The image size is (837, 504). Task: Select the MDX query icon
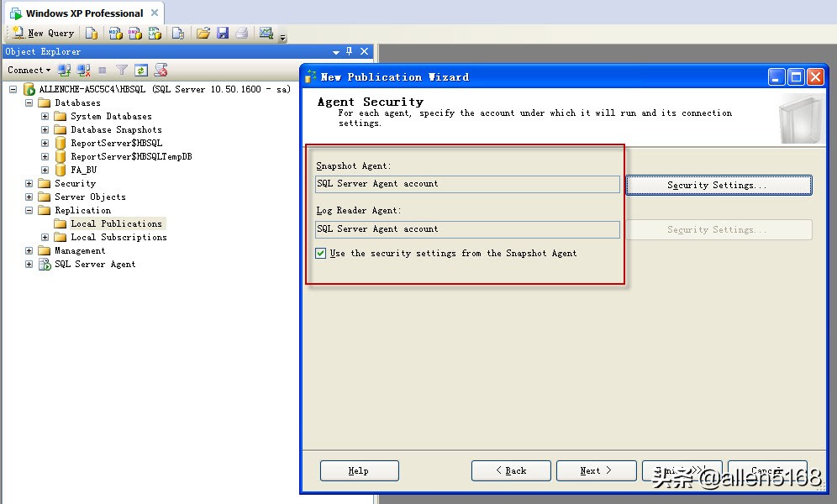(114, 33)
